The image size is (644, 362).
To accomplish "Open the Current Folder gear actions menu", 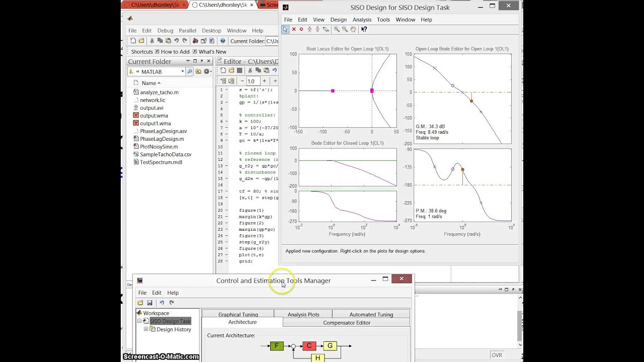I will click(207, 71).
